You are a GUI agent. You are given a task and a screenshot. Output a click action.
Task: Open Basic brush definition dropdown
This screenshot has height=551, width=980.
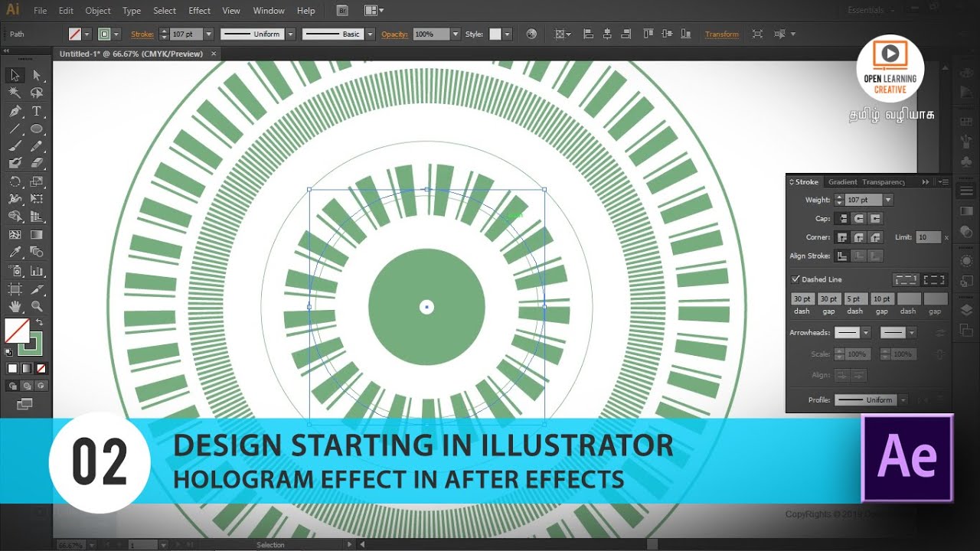[371, 34]
